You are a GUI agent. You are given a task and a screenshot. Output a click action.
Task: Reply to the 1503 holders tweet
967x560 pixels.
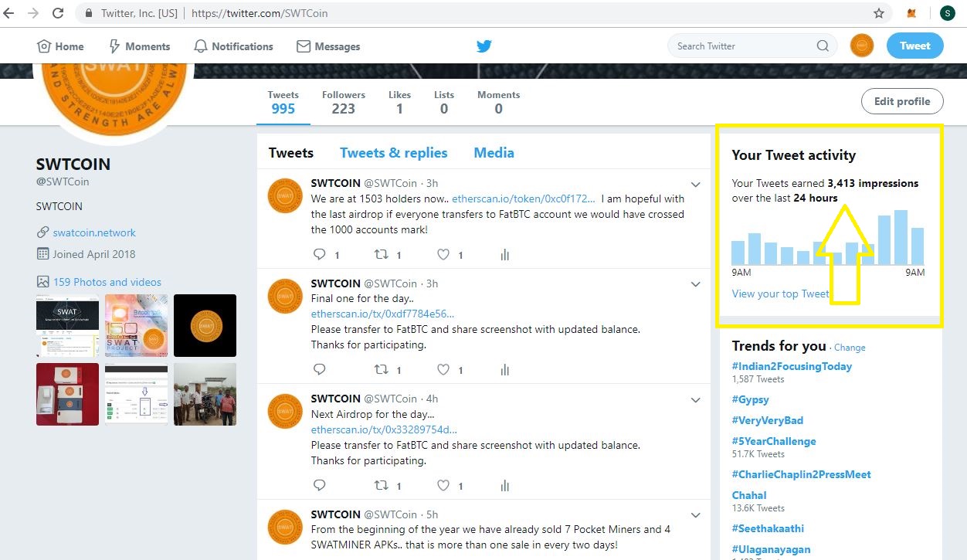click(320, 254)
